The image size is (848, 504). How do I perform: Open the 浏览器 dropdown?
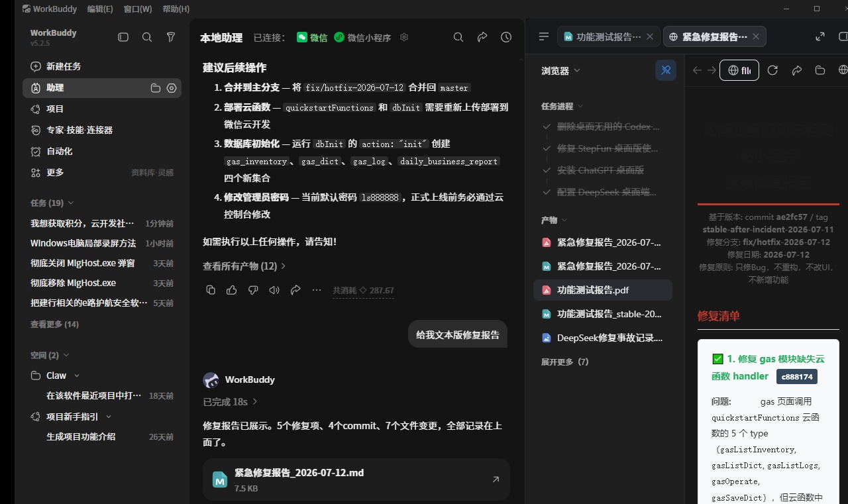click(560, 70)
